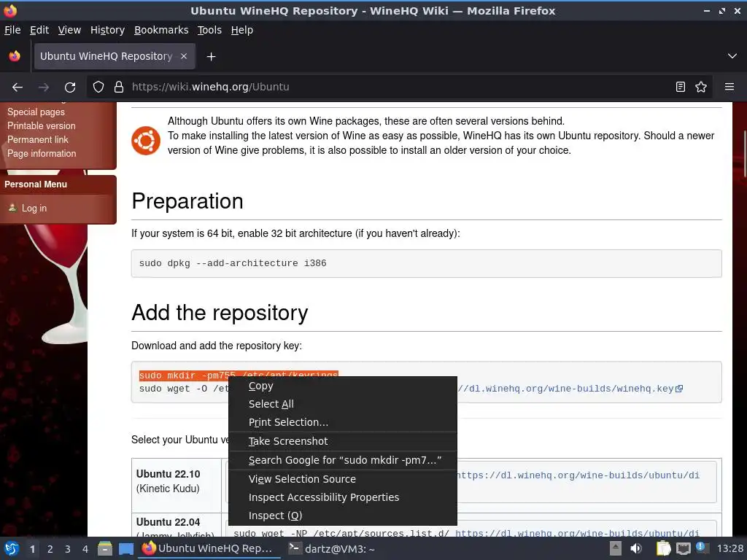Image resolution: width=747 pixels, height=560 pixels.
Task: Click the Ubuntu logo image
Action: coord(146,141)
